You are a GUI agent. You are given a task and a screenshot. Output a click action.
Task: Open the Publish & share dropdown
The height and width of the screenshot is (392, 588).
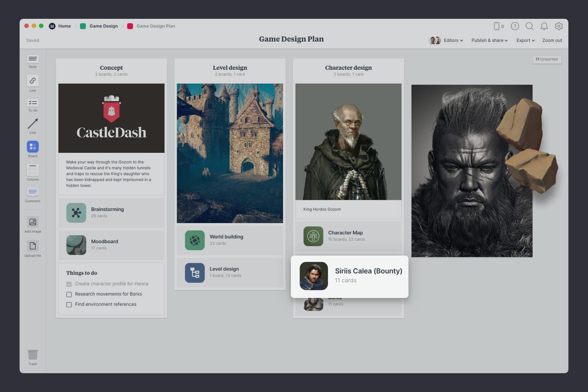[489, 40]
